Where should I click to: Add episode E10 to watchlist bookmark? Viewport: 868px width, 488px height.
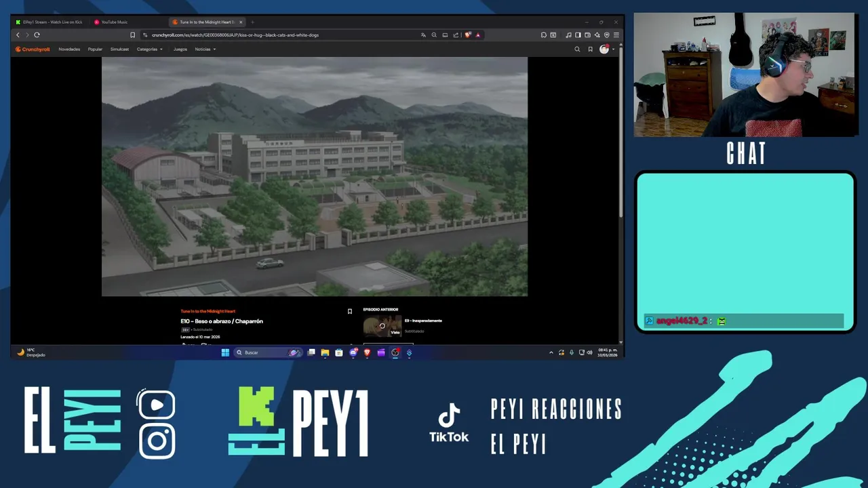point(349,311)
